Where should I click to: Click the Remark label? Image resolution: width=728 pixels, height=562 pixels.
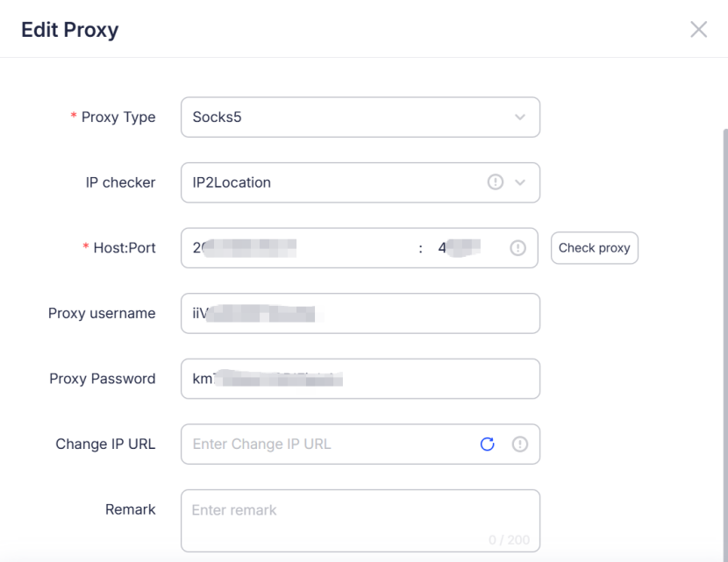click(x=131, y=509)
